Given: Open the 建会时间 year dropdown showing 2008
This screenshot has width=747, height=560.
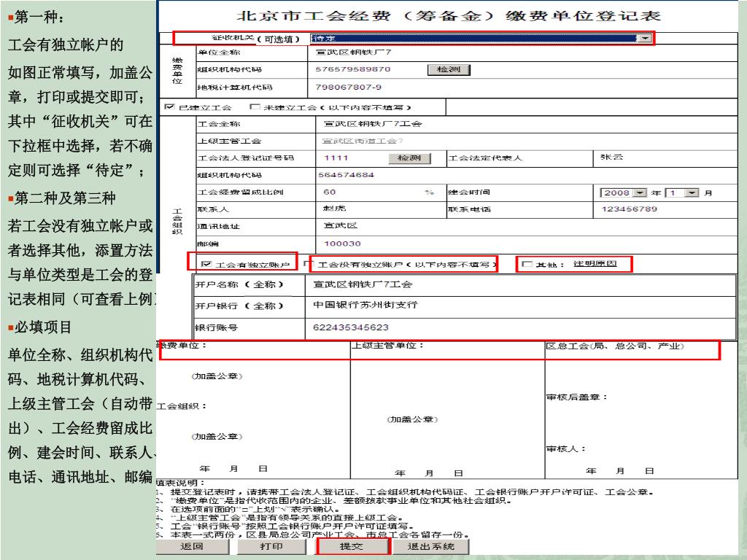Looking at the screenshot, I should (x=623, y=192).
